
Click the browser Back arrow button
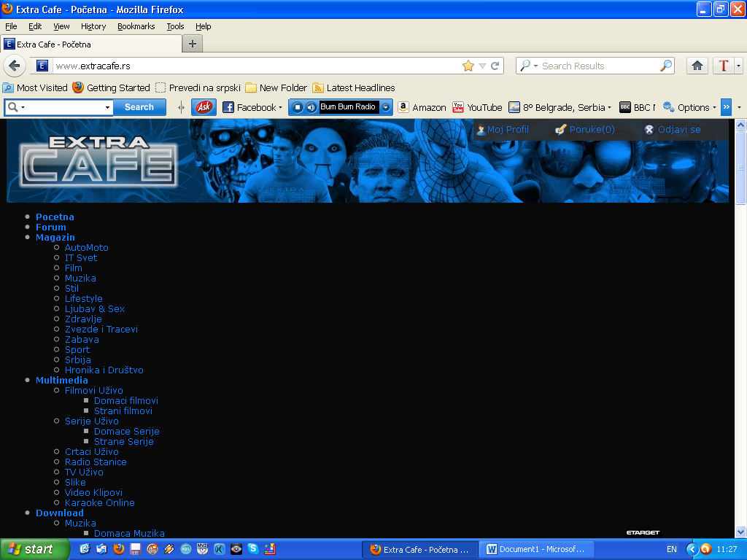pyautogui.click(x=15, y=66)
